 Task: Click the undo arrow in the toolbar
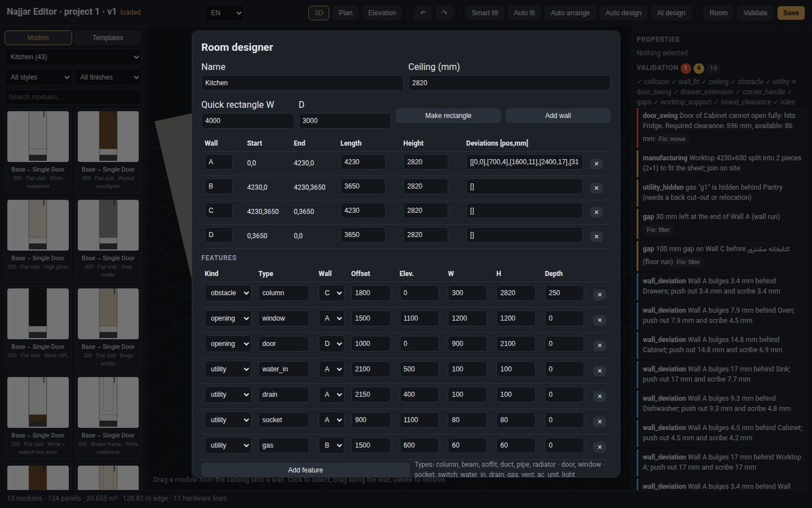[423, 13]
